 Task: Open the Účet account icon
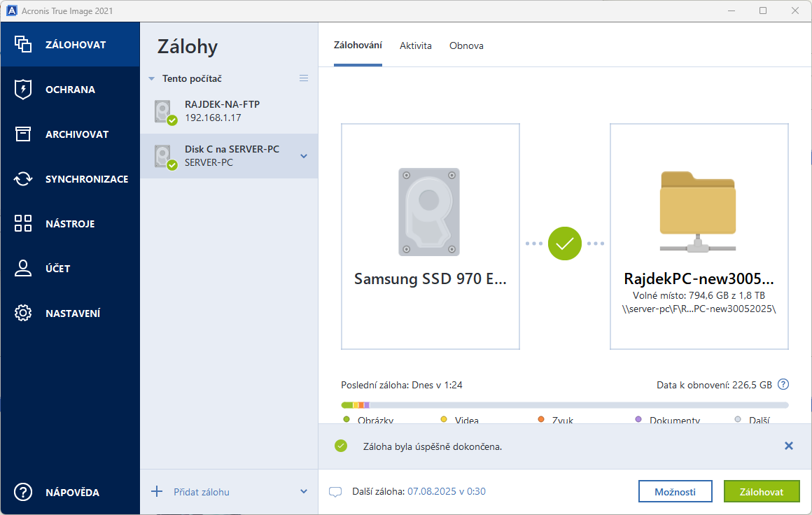[x=23, y=269]
